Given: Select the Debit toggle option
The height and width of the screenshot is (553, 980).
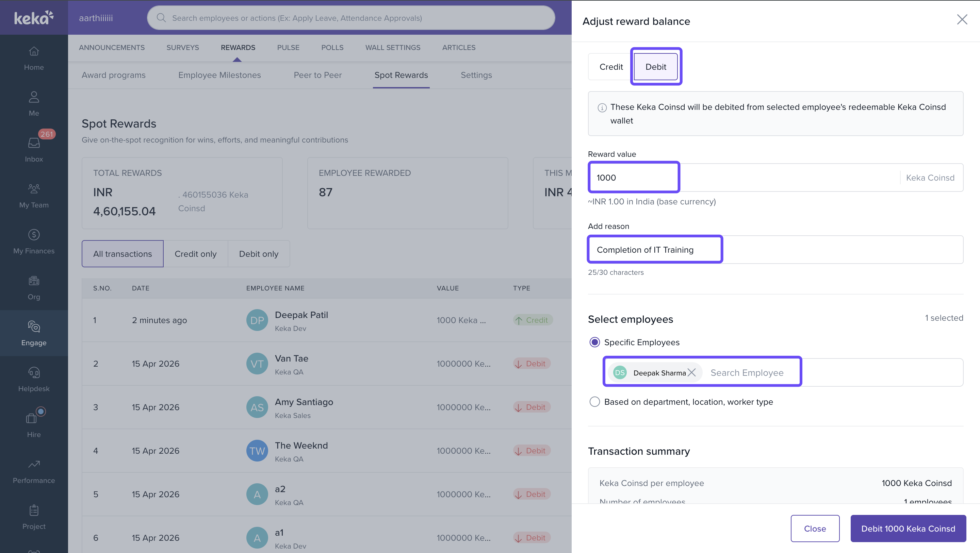Looking at the screenshot, I should point(655,67).
